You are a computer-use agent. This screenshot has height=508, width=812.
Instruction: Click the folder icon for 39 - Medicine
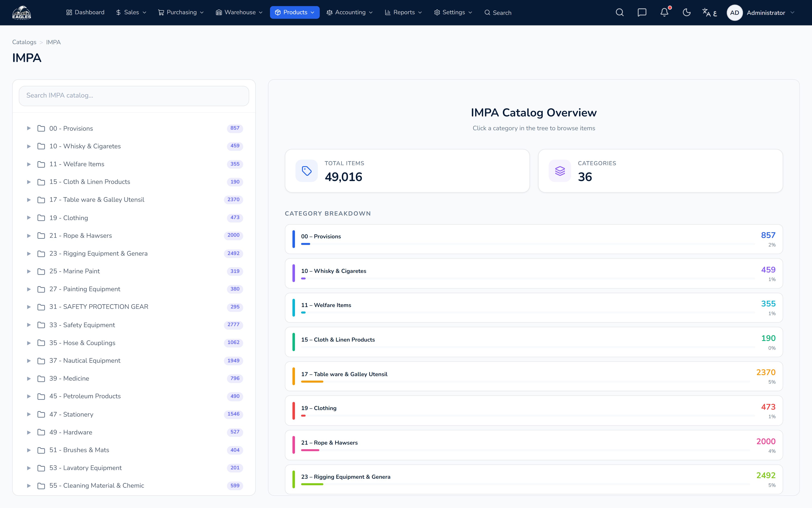click(41, 379)
